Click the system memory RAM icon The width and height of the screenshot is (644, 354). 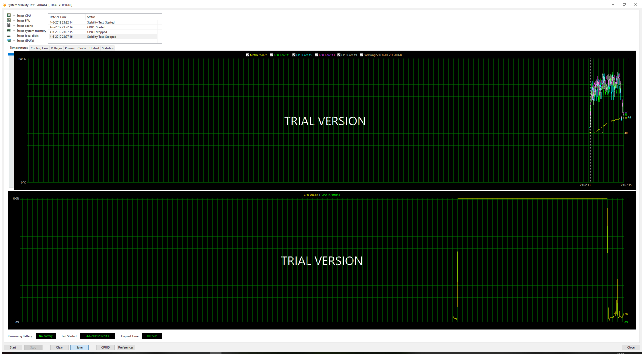9,30
